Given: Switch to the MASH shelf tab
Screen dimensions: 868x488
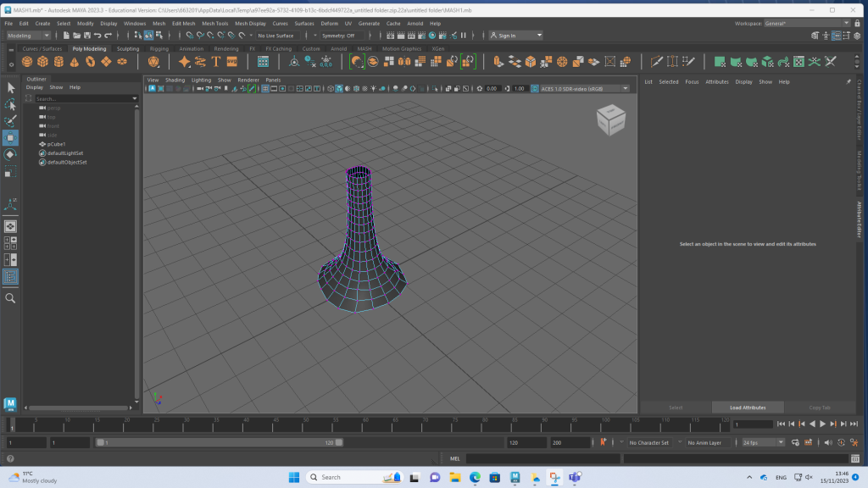Looking at the screenshot, I should tap(364, 48).
